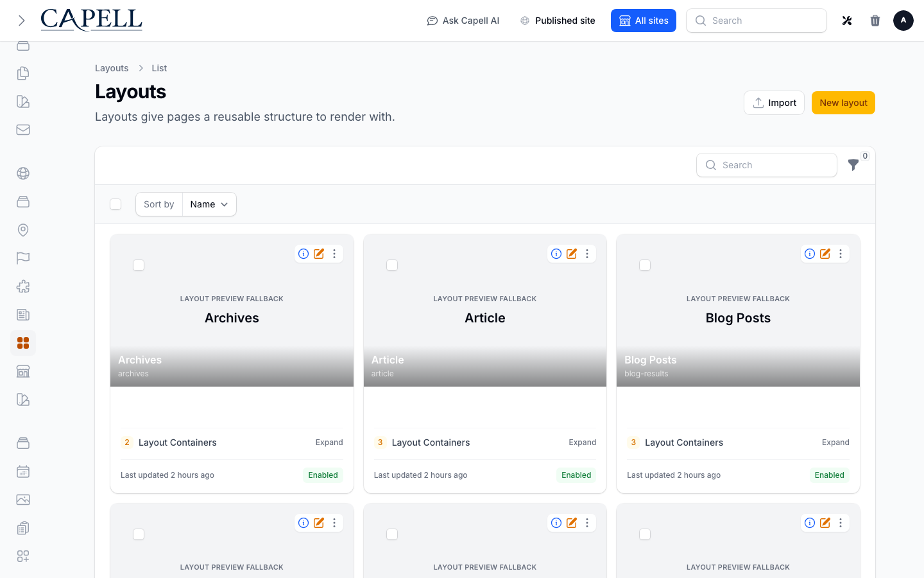Screen dimensions: 924x578
Task: Select the active orange grid Layouts icon
Action: [x=23, y=343]
